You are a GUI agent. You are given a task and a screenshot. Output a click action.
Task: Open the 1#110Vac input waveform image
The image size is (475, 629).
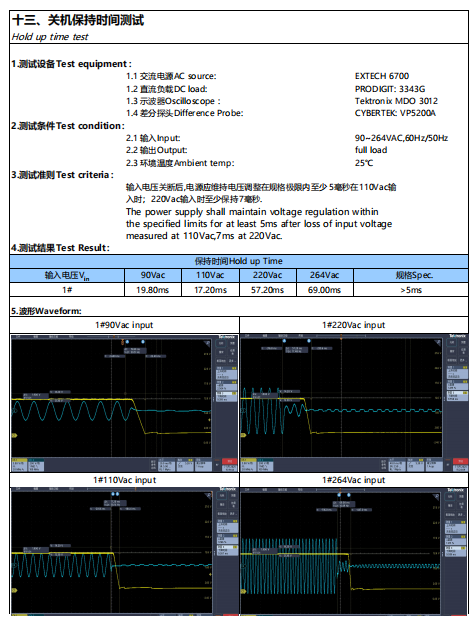[124, 551]
